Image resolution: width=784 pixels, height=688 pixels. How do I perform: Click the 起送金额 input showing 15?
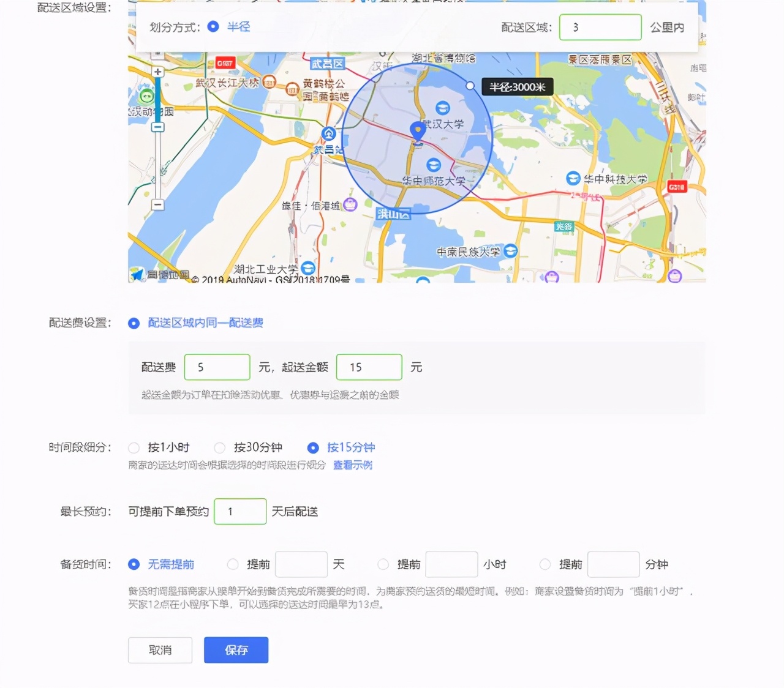click(369, 367)
